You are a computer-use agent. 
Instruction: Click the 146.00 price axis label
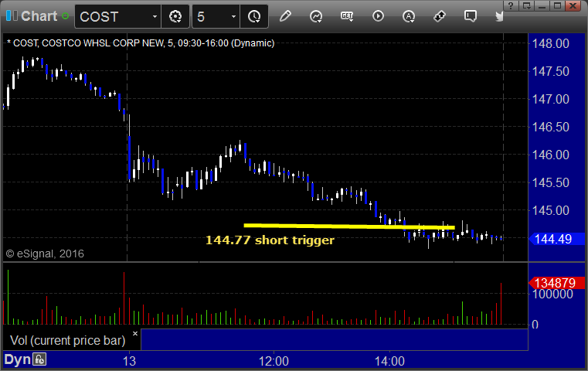coord(550,155)
